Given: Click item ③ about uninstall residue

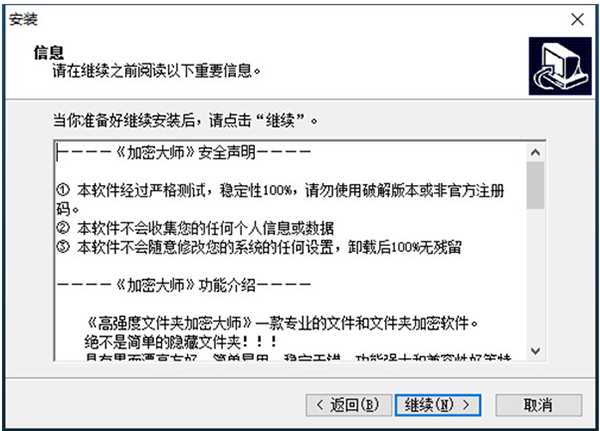Looking at the screenshot, I should 259,247.
